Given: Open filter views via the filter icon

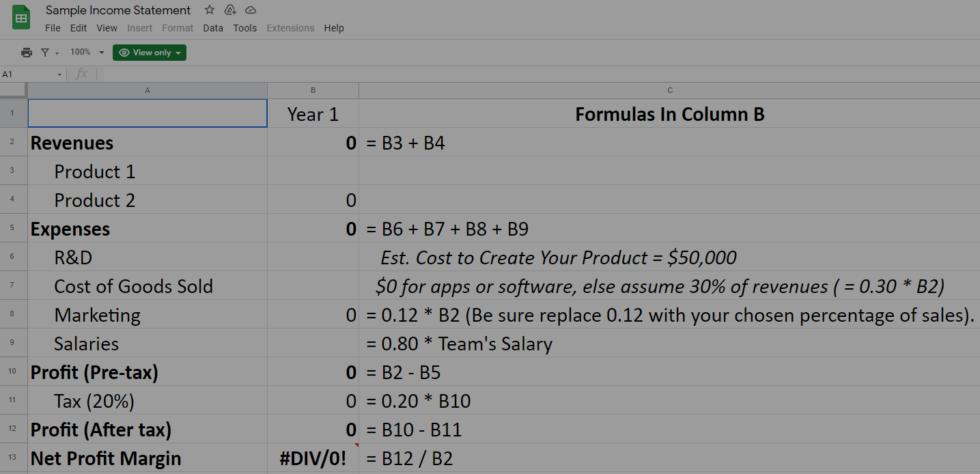Looking at the screenshot, I should (x=45, y=52).
